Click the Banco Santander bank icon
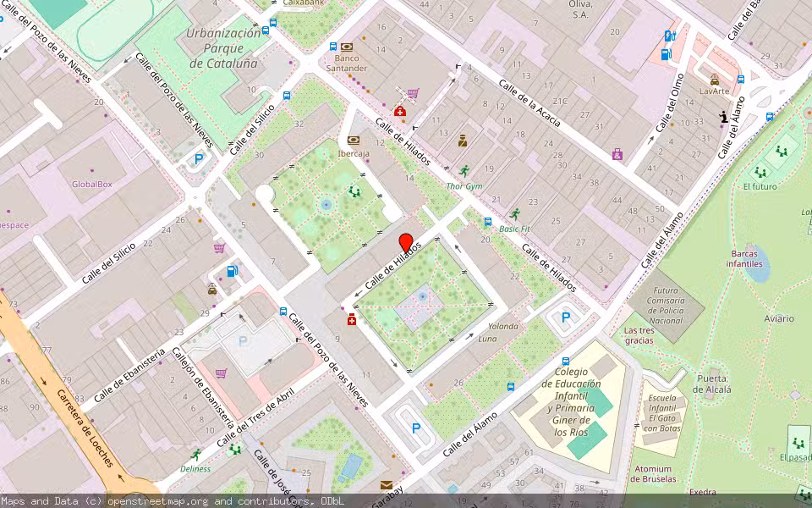 pyautogui.click(x=347, y=46)
